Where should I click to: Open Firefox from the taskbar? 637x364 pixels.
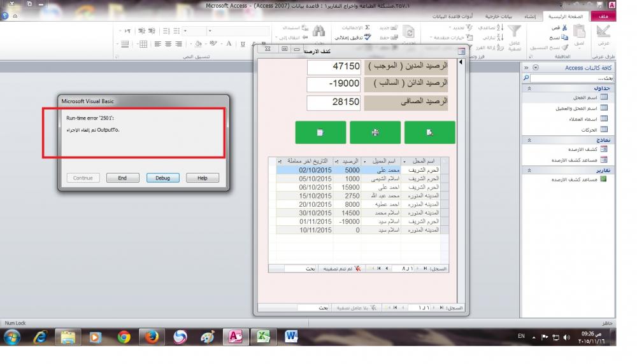point(152,337)
